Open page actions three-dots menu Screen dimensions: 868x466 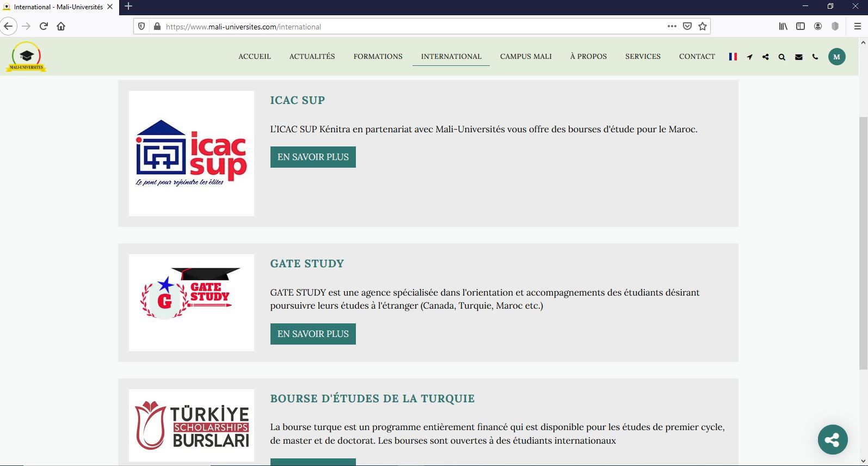coord(672,26)
